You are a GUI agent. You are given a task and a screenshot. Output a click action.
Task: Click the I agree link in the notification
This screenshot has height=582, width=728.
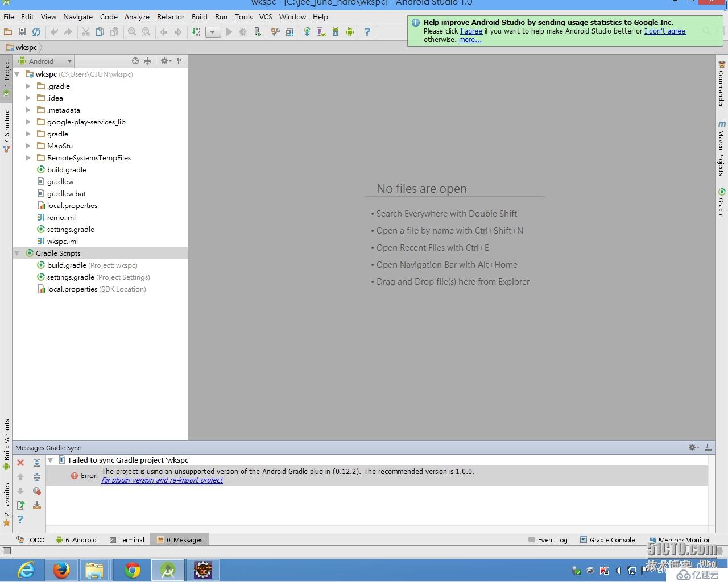tap(471, 31)
